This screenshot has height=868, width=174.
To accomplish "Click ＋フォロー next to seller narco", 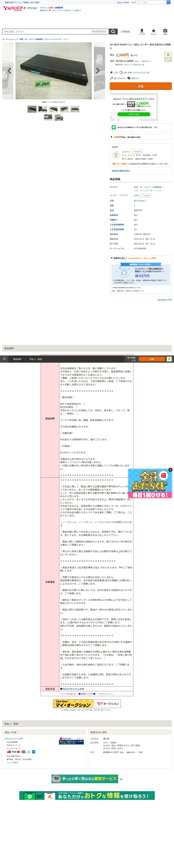I will tap(137, 152).
